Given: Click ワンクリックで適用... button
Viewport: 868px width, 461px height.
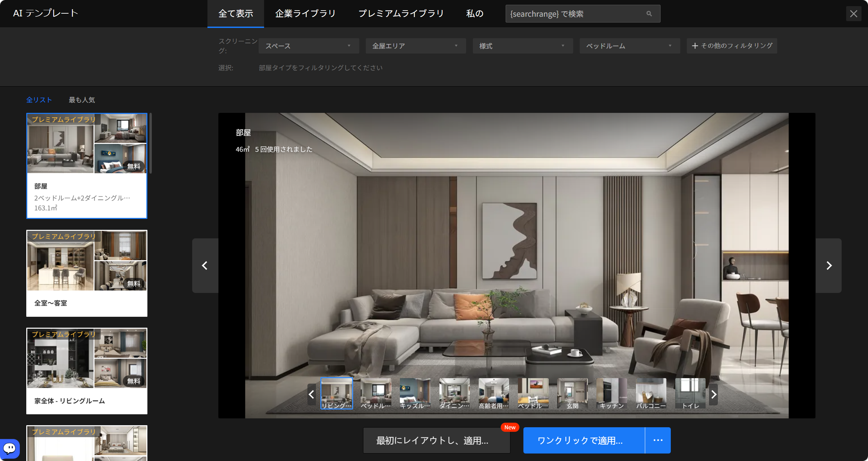Looking at the screenshot, I should tap(584, 440).
